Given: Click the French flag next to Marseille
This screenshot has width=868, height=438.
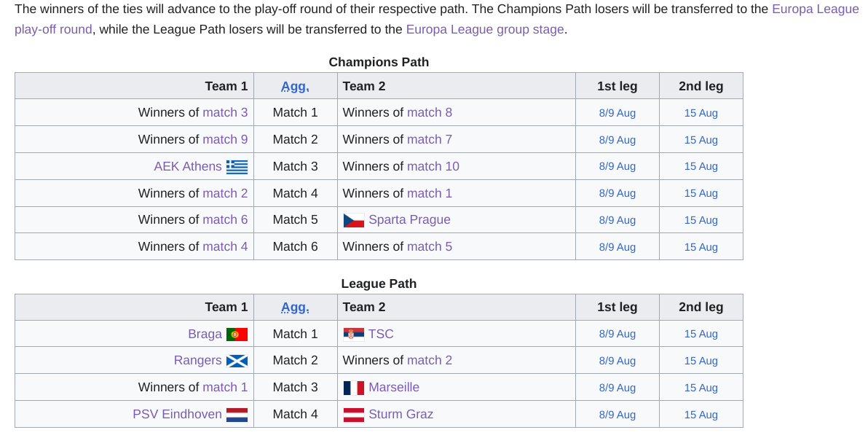Looking at the screenshot, I should [354, 388].
